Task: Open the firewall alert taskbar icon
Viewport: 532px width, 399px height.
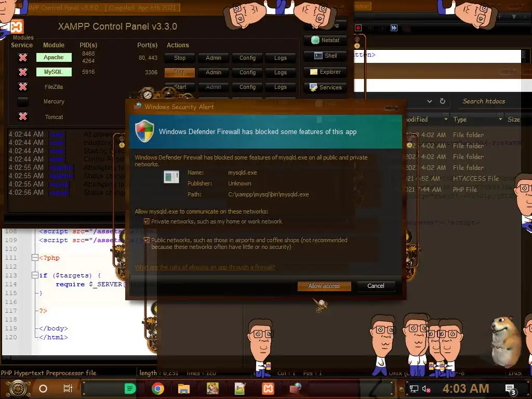Action: click(296, 389)
